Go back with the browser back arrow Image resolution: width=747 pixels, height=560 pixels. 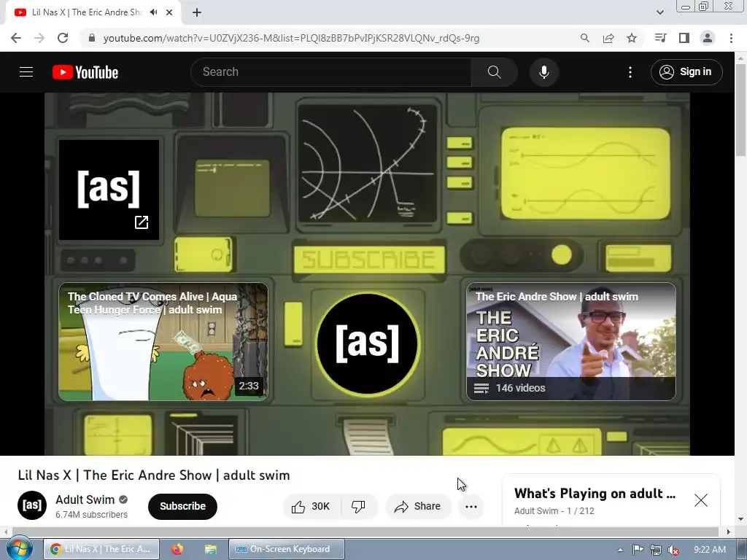(x=16, y=38)
